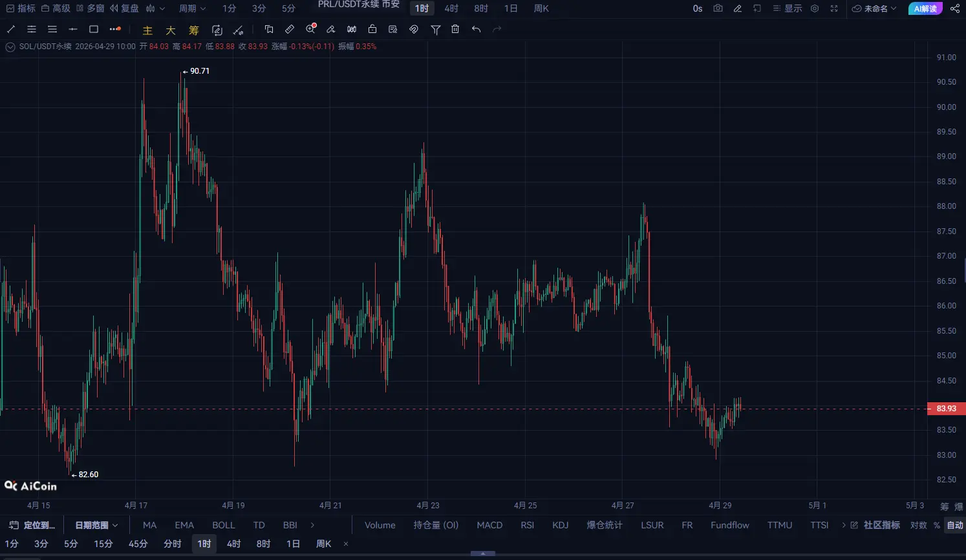
Task: Share the chart via share icon
Action: tap(955, 8)
